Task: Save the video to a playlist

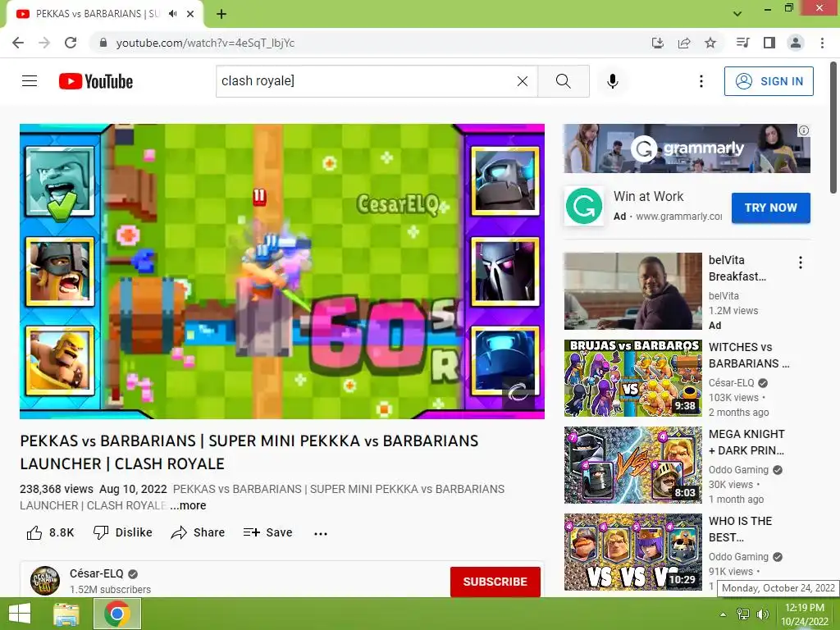Action: [x=267, y=532]
